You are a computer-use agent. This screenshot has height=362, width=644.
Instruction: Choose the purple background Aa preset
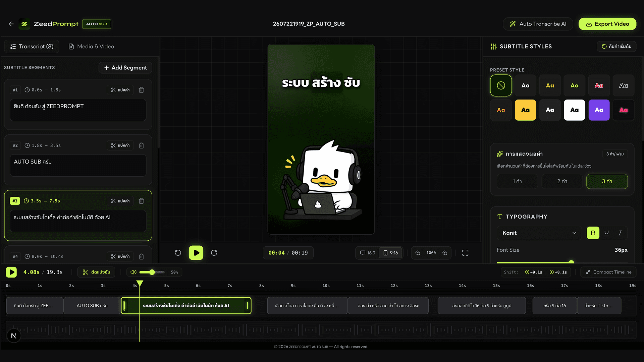click(599, 110)
